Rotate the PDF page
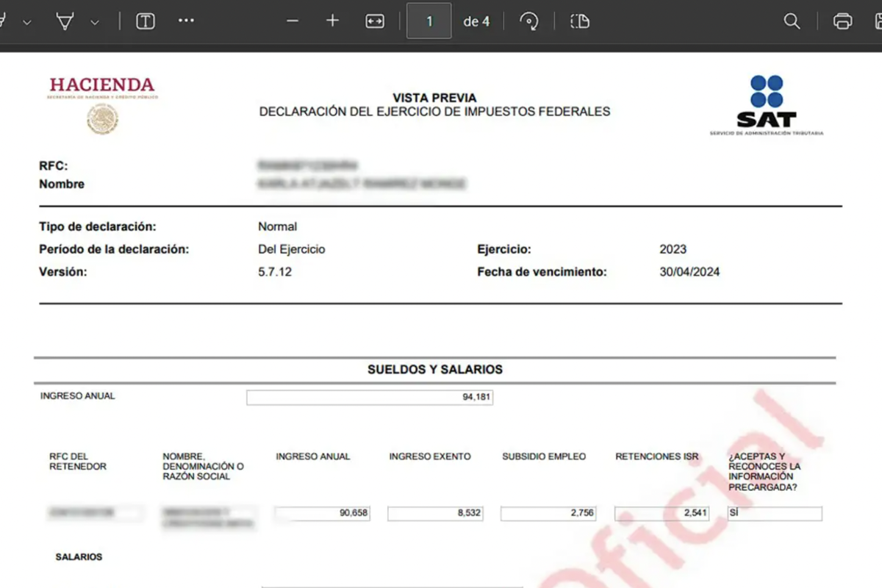Image resolution: width=882 pixels, height=588 pixels. 529,21
